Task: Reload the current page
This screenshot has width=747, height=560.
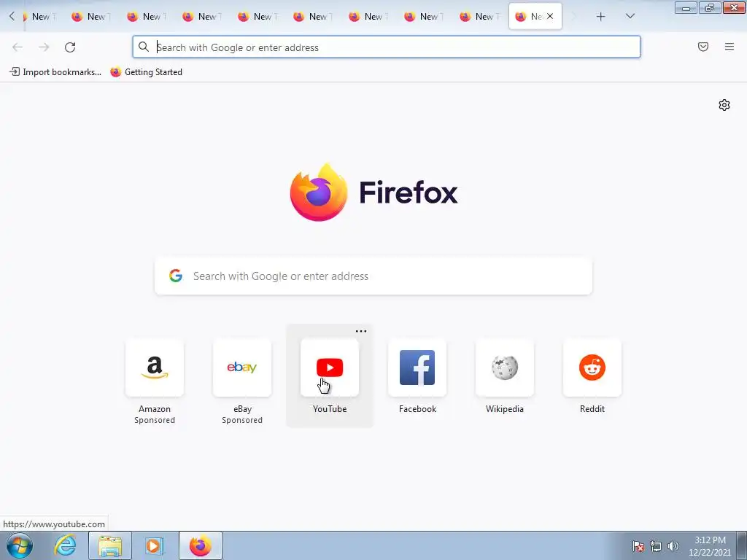Action: [70, 47]
